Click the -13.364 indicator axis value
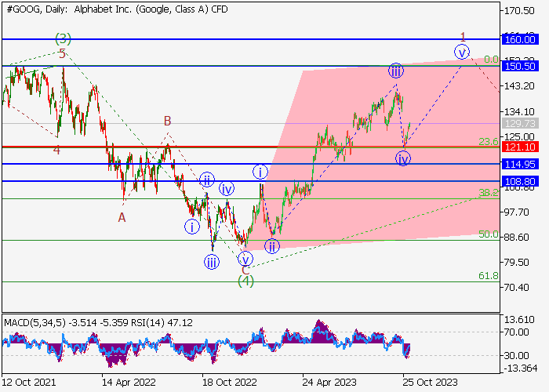Image resolution: width=549 pixels, height=392 pixels. pos(520,368)
